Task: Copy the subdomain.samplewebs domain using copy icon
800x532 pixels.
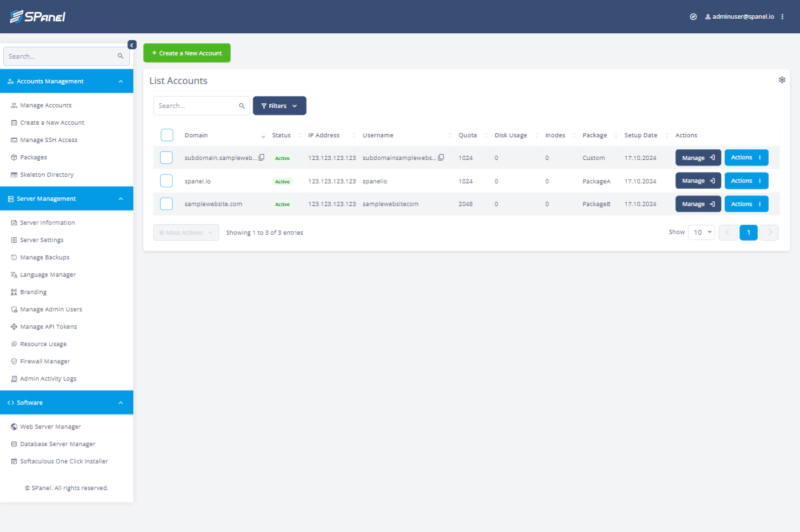Action: pos(260,157)
